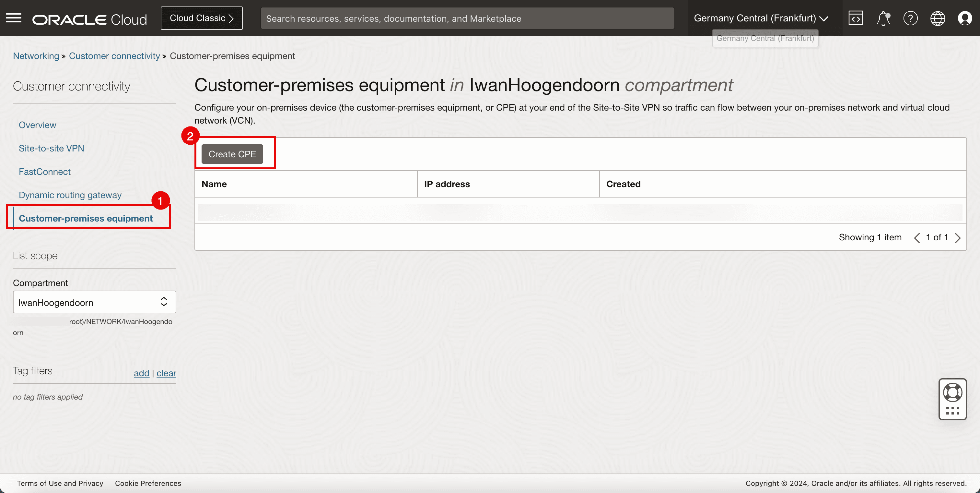Open the user profile avatar menu
Screen dimensions: 980x493
pyautogui.click(x=964, y=18)
